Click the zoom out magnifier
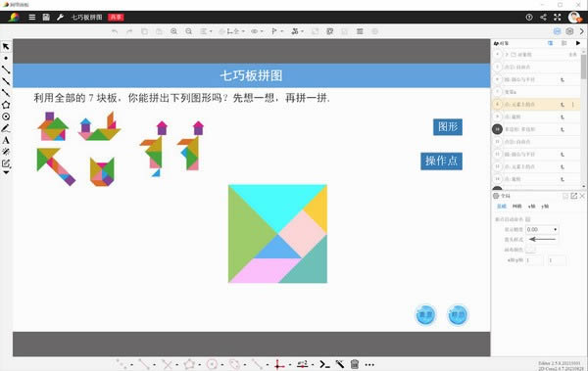The height and width of the screenshot is (371, 588). 188,31
